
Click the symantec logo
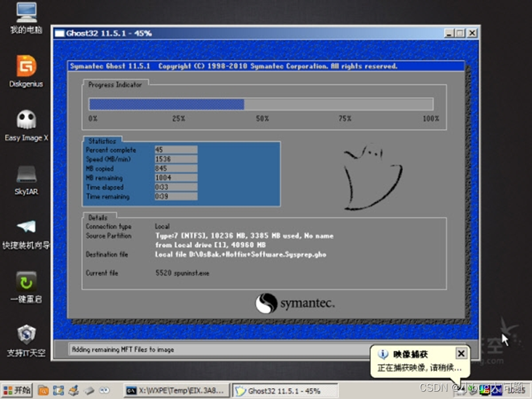tap(295, 303)
